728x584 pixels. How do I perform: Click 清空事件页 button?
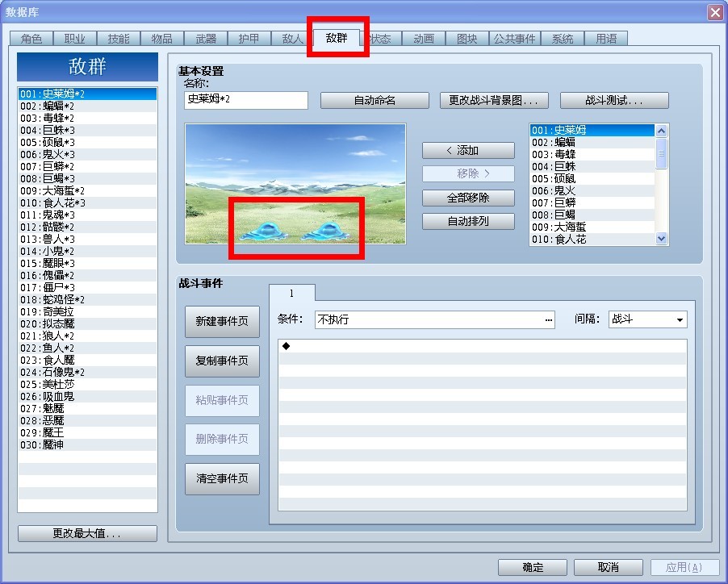(222, 478)
